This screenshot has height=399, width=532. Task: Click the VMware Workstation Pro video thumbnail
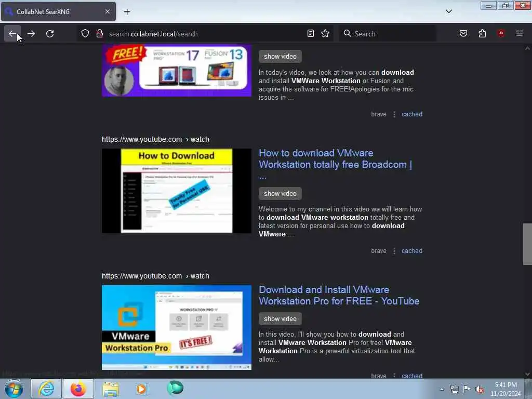point(177,327)
